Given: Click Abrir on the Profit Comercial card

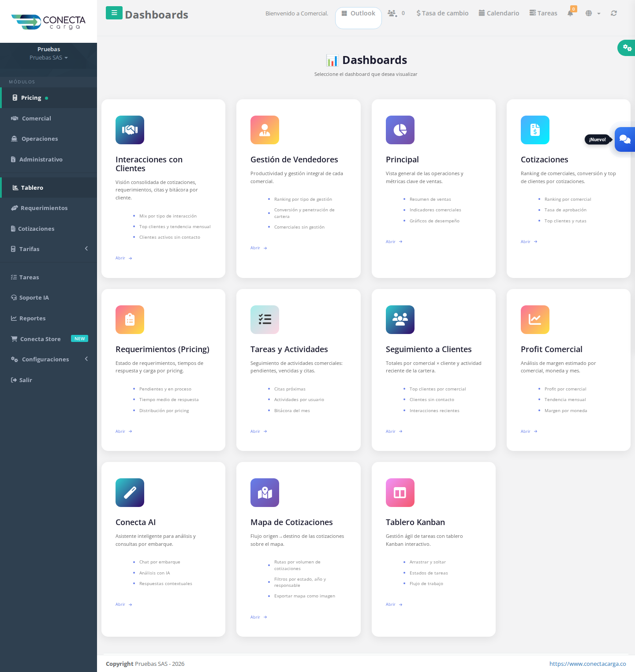Looking at the screenshot, I should 529,432.
